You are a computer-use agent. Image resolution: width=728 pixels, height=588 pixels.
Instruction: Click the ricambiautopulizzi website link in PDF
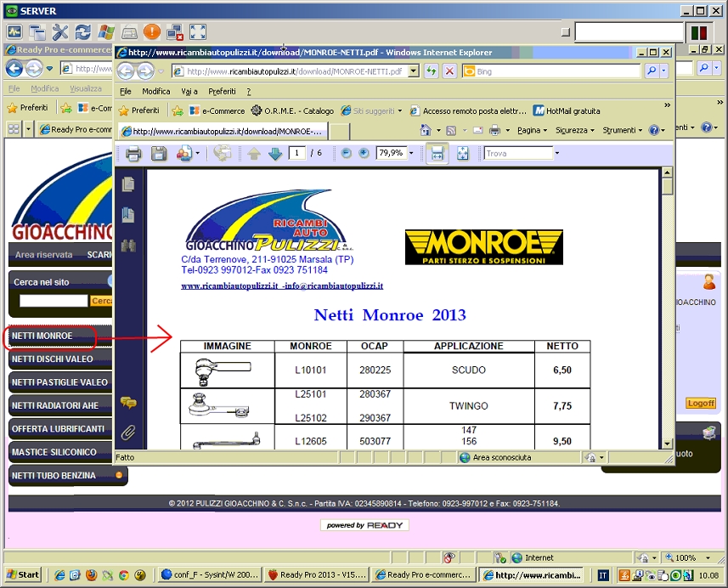click(229, 286)
